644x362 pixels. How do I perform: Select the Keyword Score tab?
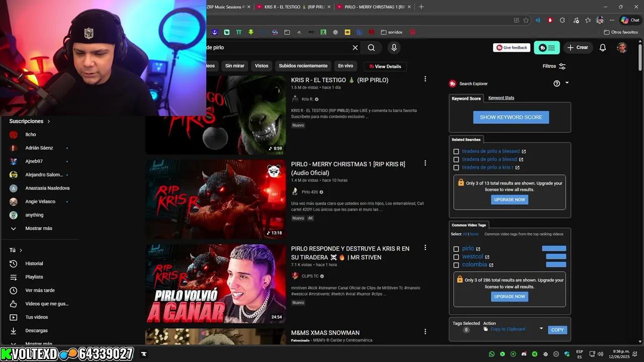pyautogui.click(x=466, y=99)
